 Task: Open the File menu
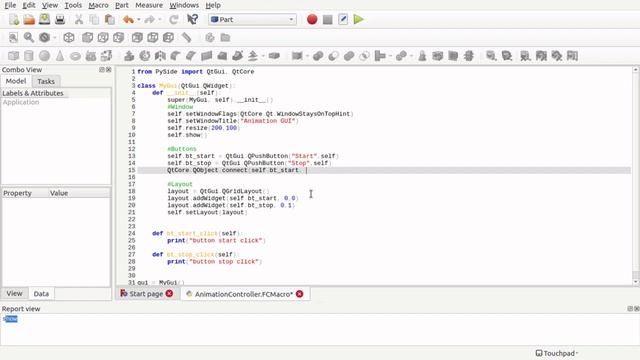coord(10,5)
